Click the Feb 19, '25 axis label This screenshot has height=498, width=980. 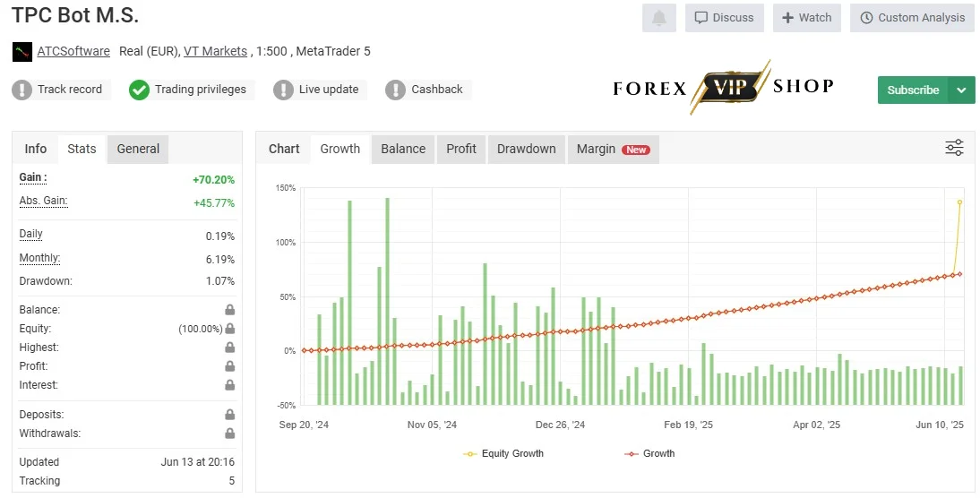(x=688, y=425)
